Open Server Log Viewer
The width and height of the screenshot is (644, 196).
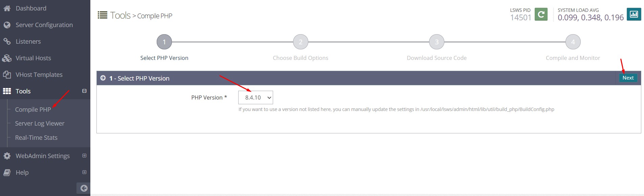[40, 124]
